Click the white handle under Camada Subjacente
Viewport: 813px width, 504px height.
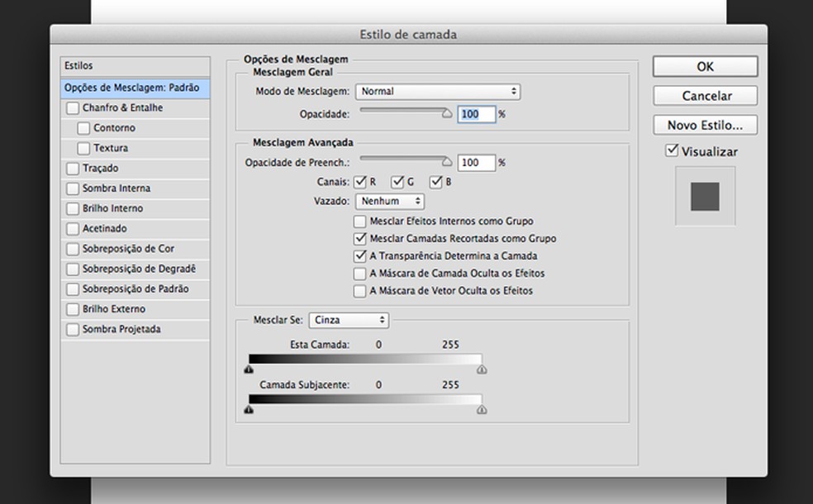[482, 410]
